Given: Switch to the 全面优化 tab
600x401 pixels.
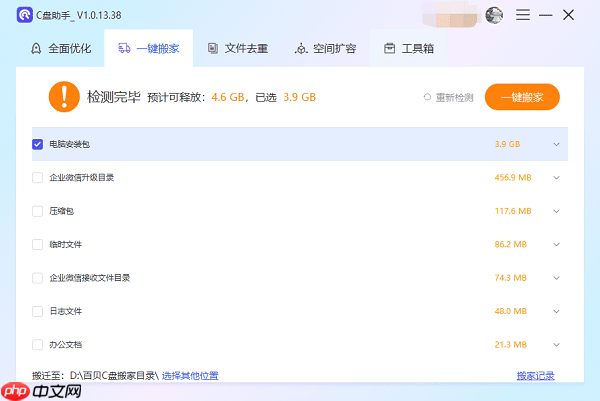Looking at the screenshot, I should [x=61, y=49].
